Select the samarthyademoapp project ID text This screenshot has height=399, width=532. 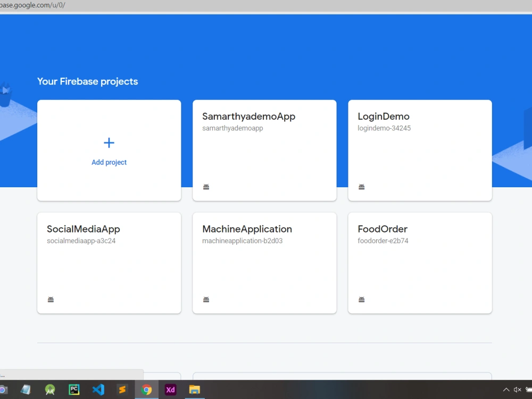click(x=232, y=128)
